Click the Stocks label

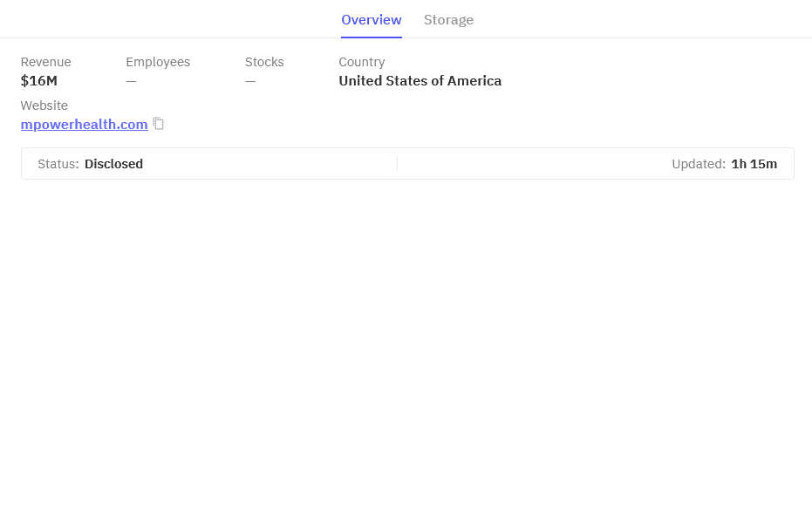pyautogui.click(x=264, y=62)
